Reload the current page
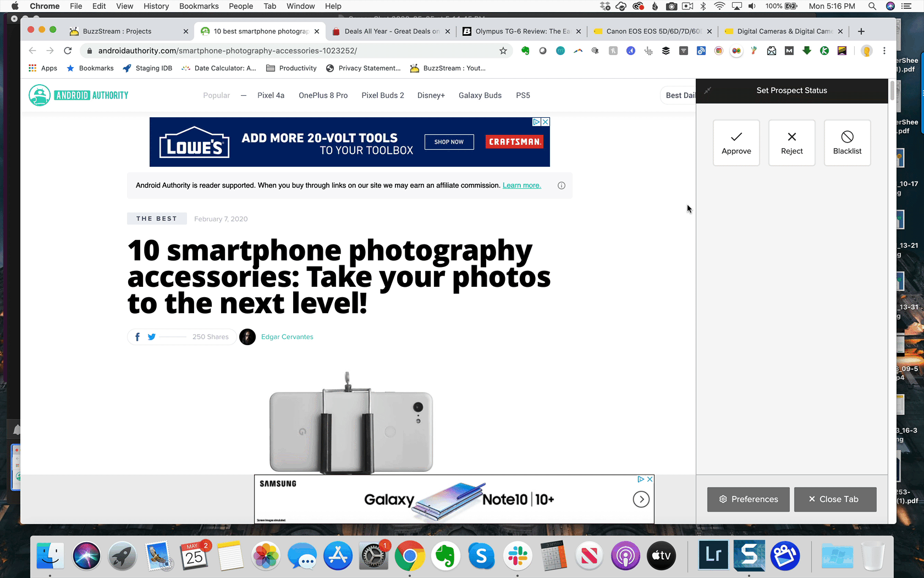The width and height of the screenshot is (924, 578). coord(68,51)
